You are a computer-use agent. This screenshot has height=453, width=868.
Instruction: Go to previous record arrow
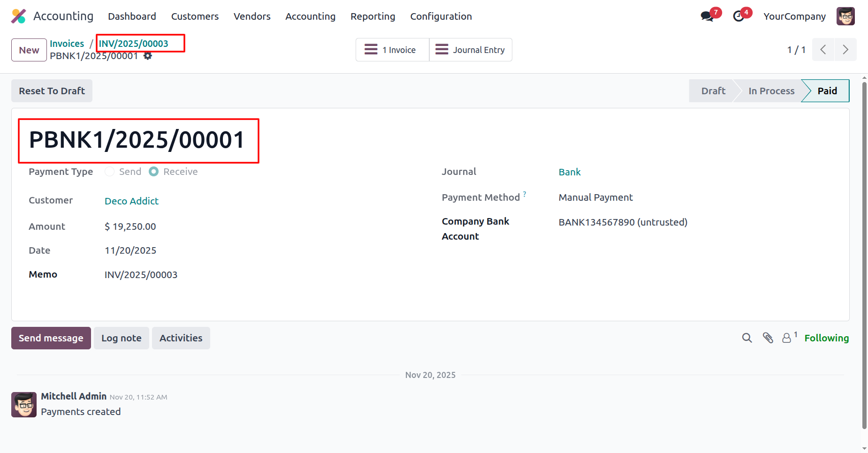(823, 50)
